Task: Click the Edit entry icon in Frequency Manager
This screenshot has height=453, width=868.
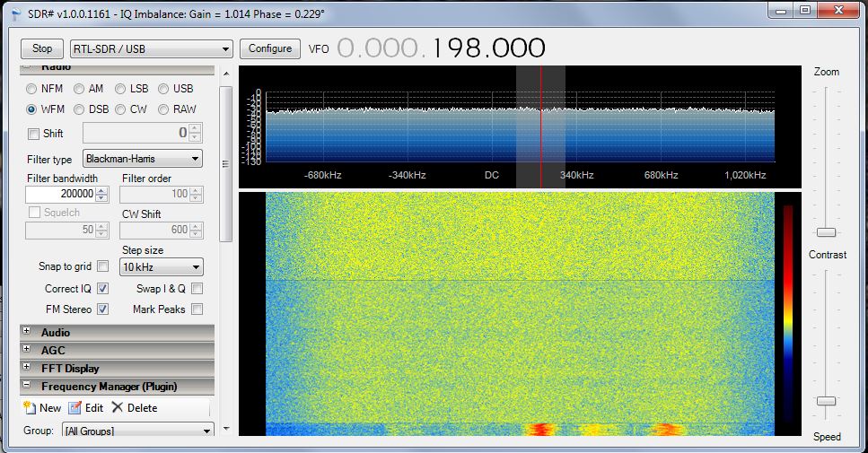Action: point(75,408)
